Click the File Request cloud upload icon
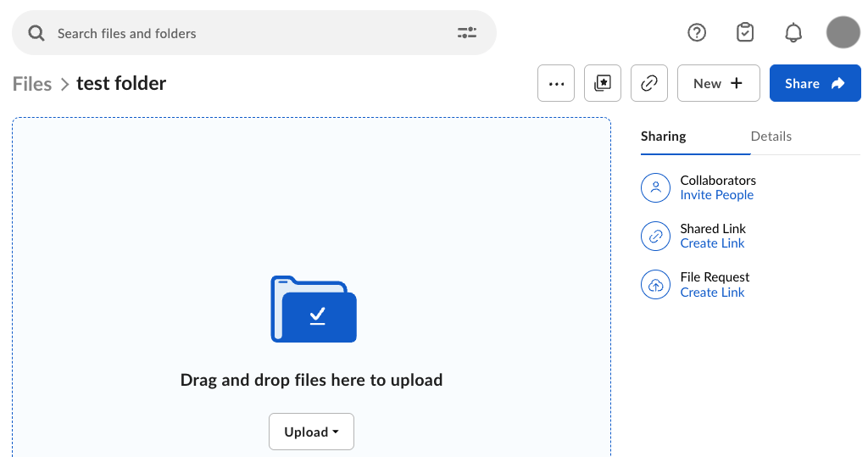The height and width of the screenshot is (457, 868). pos(655,285)
